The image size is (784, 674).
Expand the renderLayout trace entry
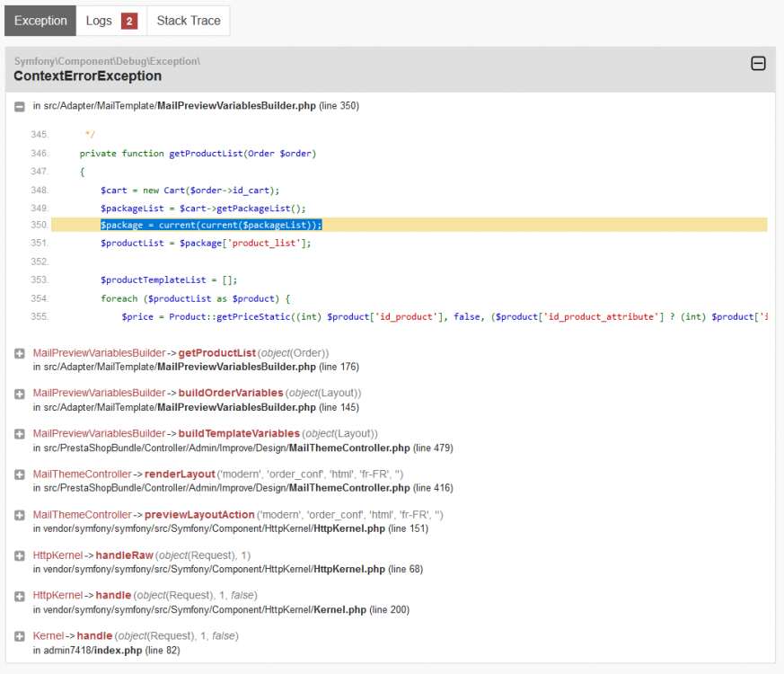click(20, 474)
